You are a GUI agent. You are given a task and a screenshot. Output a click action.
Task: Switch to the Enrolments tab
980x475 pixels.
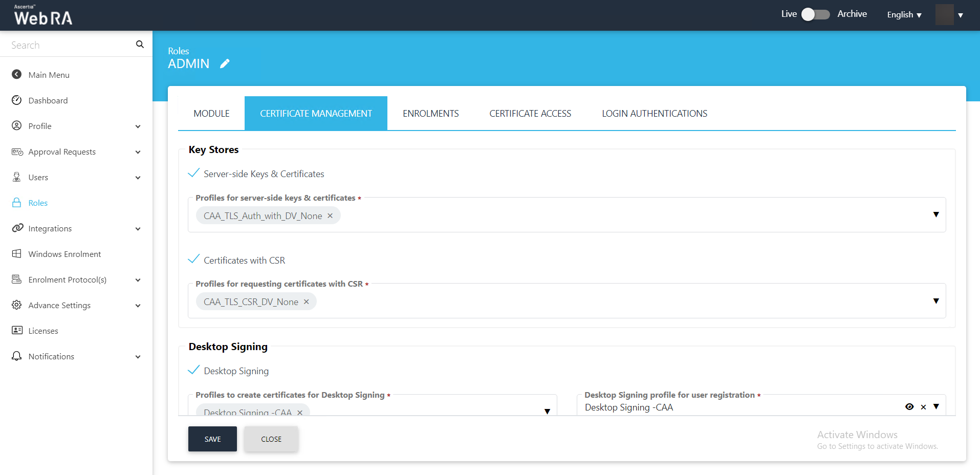pos(430,114)
